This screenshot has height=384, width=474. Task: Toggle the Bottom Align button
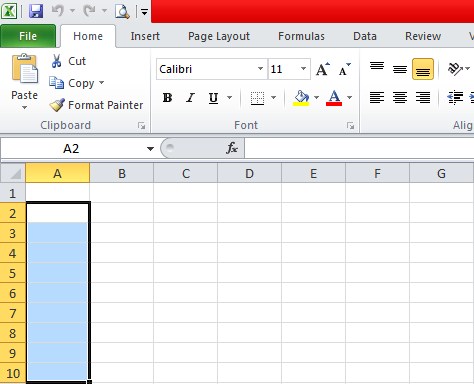click(423, 69)
